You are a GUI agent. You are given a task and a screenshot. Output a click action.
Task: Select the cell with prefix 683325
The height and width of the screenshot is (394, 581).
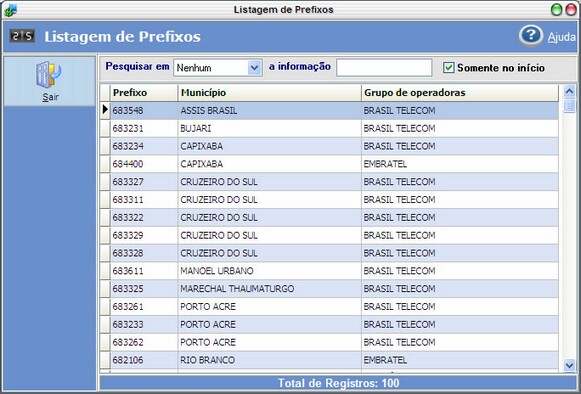coord(144,288)
